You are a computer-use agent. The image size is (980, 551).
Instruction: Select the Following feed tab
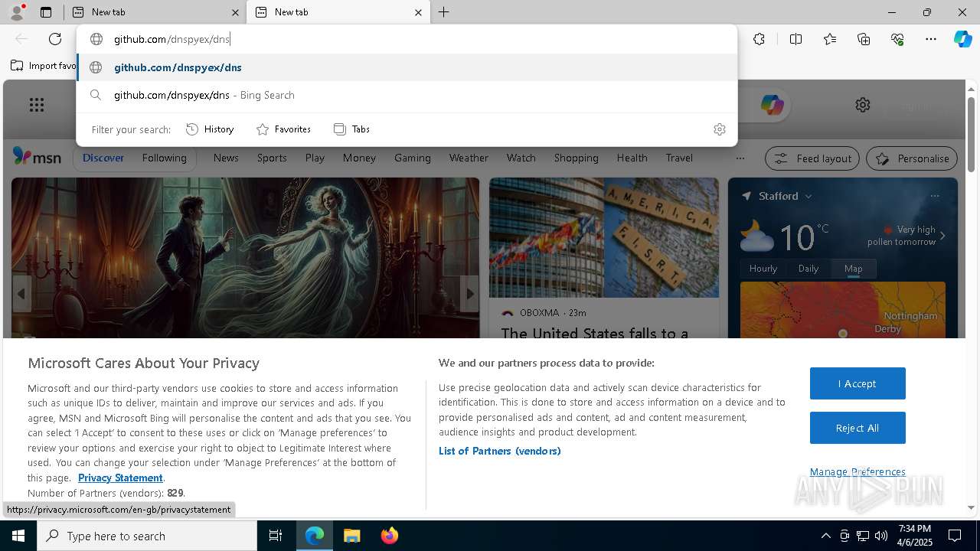[164, 158]
